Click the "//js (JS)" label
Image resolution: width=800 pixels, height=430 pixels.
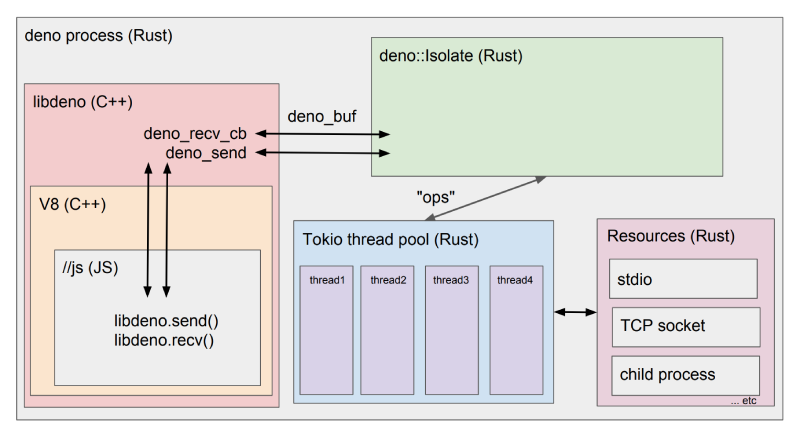tap(90, 268)
